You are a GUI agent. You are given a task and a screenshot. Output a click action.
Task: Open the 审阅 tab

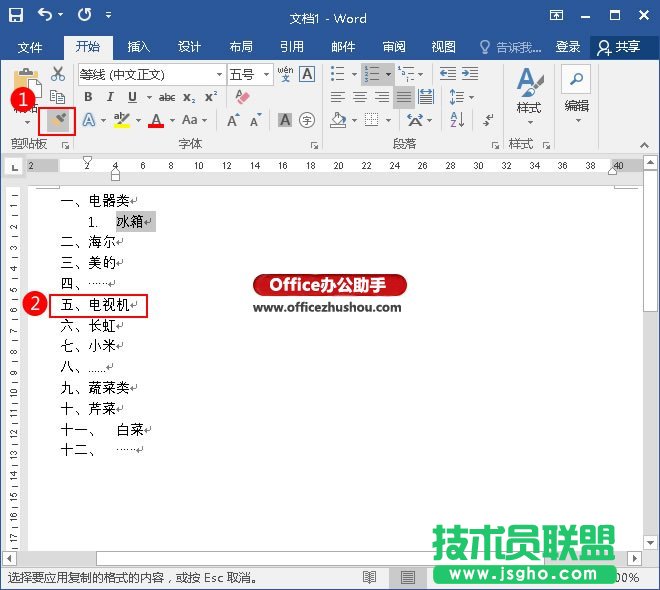coord(394,46)
